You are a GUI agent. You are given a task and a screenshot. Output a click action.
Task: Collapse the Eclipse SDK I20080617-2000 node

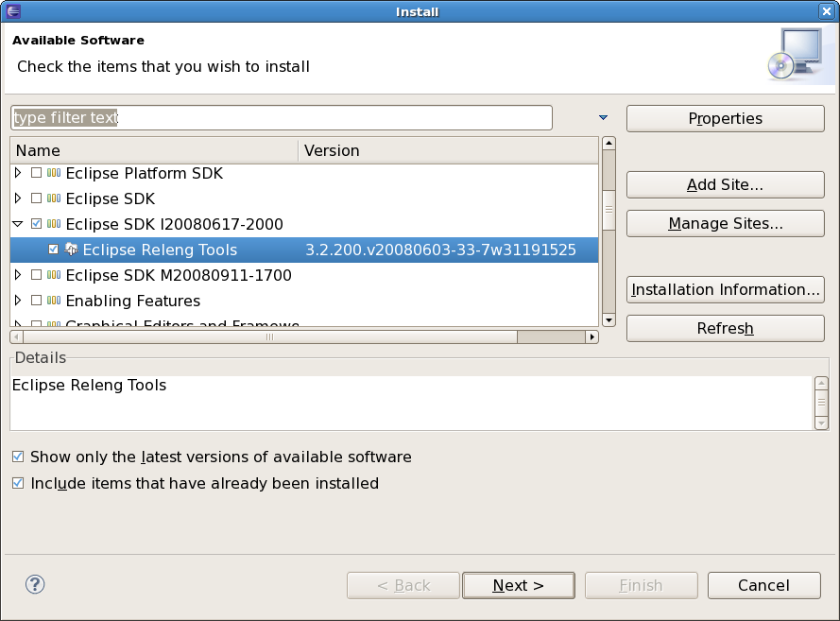click(18, 224)
